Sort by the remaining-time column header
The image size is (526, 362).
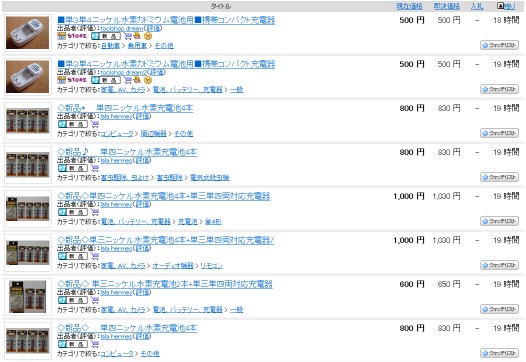coord(506,6)
